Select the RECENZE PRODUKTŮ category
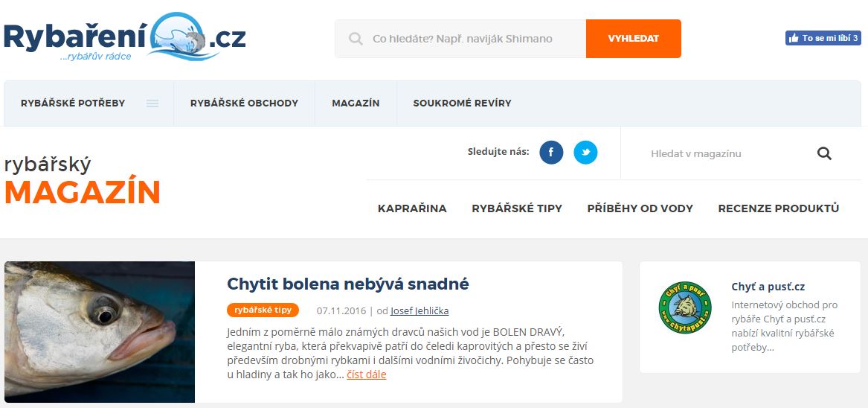The image size is (868, 408). tap(778, 208)
